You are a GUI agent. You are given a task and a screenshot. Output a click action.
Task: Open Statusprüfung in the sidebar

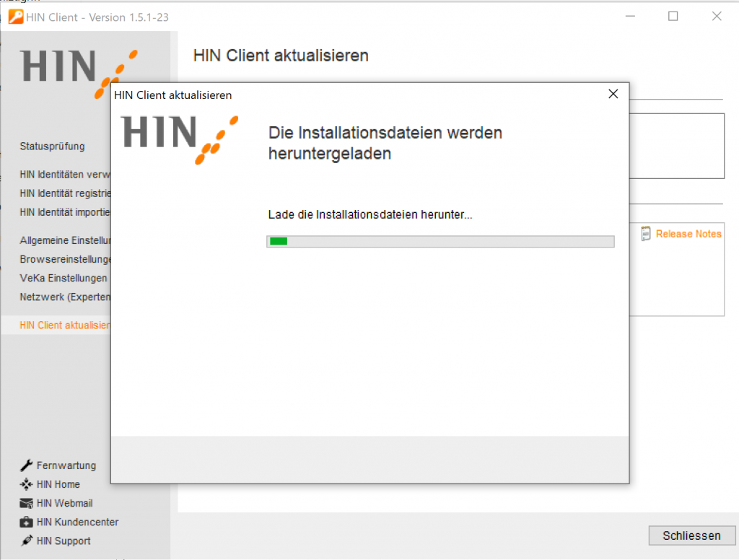click(52, 146)
